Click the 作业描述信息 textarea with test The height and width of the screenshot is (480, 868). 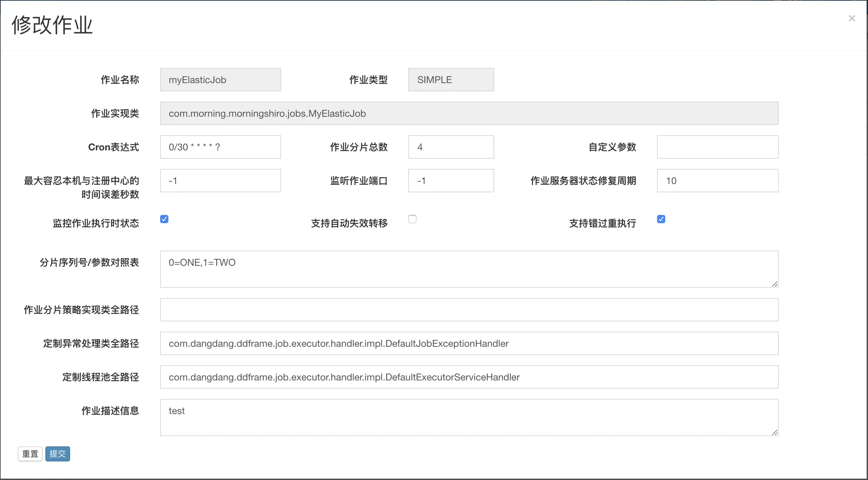click(469, 418)
